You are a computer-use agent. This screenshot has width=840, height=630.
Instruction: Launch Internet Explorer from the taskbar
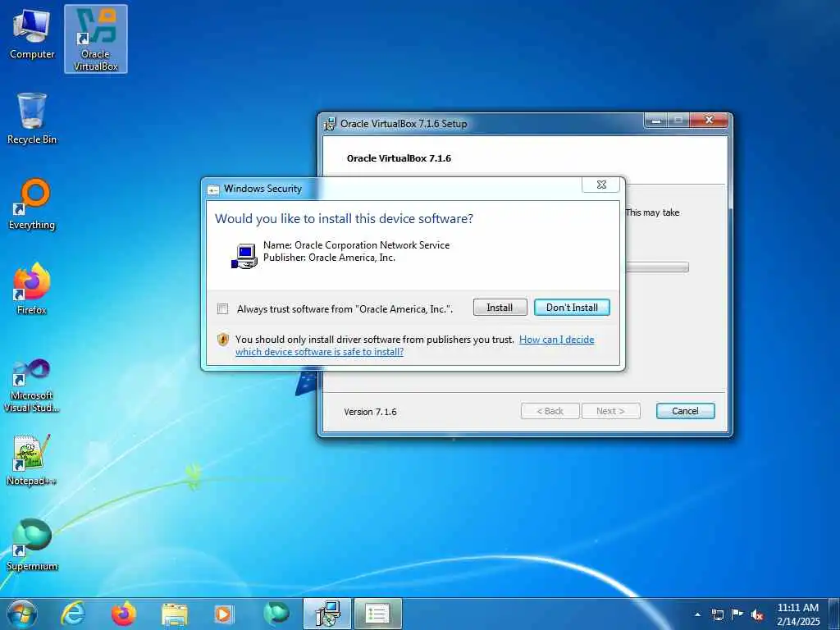(73, 614)
